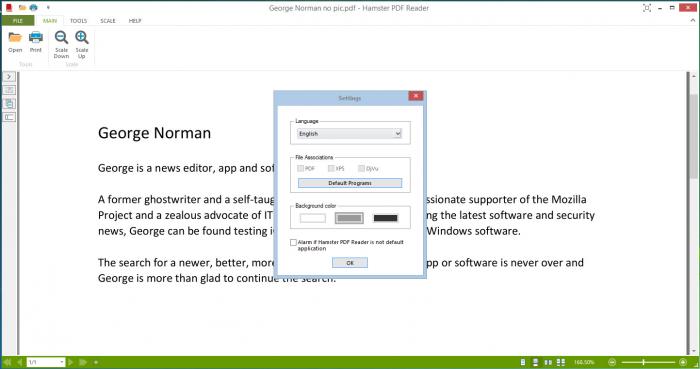Viewport: 700px width, 369px height.
Task: Open the FILE menu tab
Action: (x=18, y=21)
